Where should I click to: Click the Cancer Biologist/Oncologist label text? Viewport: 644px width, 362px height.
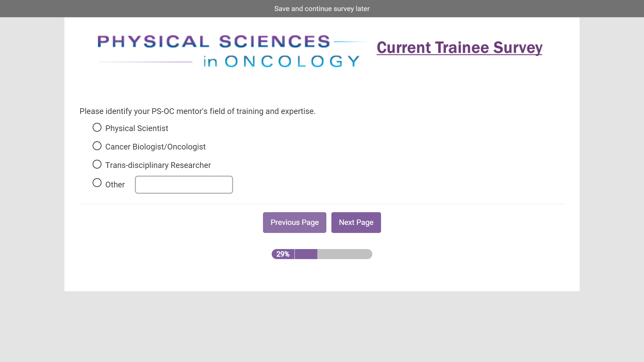(155, 147)
